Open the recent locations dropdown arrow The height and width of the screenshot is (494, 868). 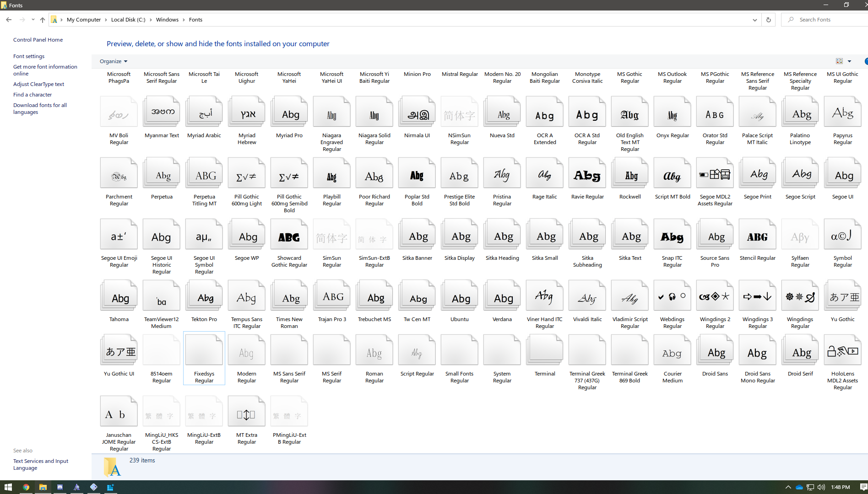33,20
